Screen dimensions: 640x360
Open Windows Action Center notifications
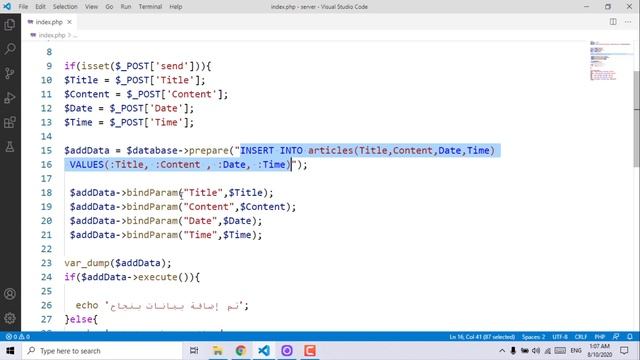624,351
